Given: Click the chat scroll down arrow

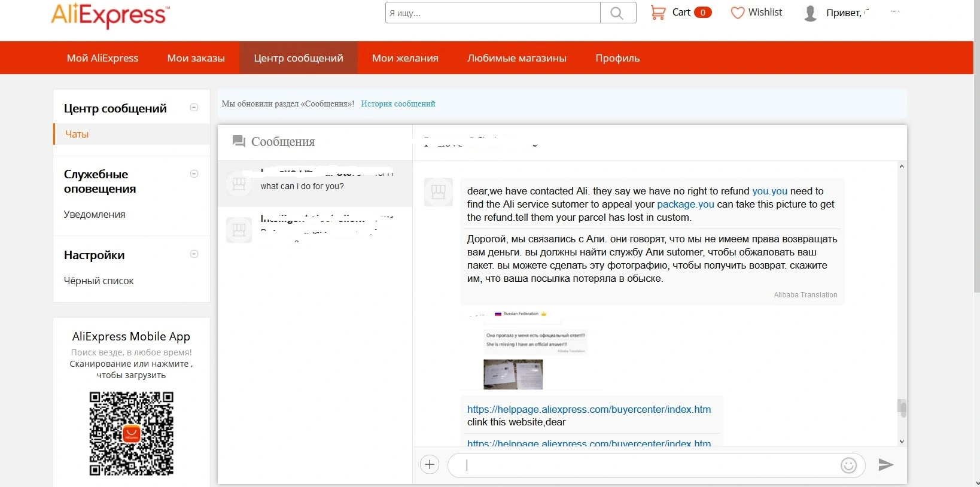Looking at the screenshot, I should pos(902,442).
